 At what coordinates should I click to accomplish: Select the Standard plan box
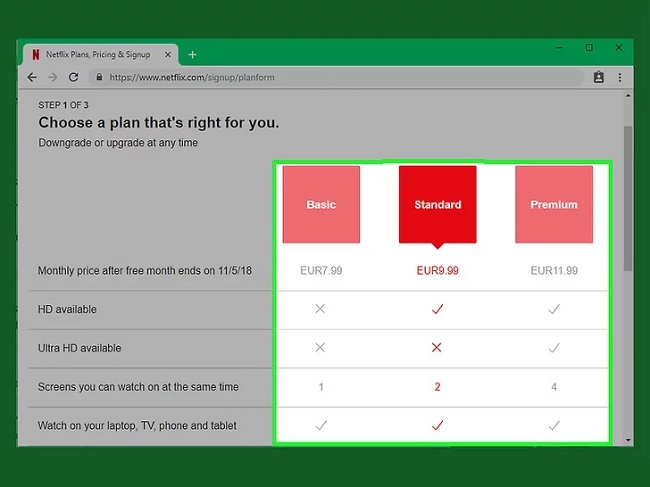(x=437, y=204)
